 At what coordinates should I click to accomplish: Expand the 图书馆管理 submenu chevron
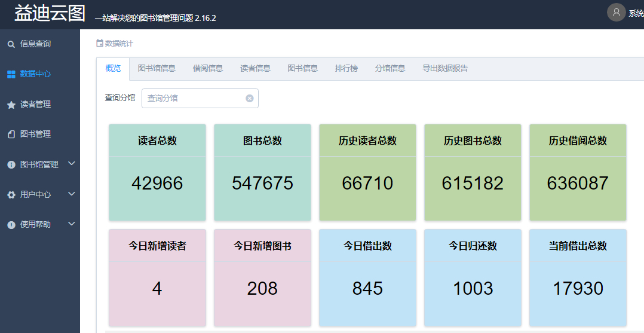(x=72, y=164)
